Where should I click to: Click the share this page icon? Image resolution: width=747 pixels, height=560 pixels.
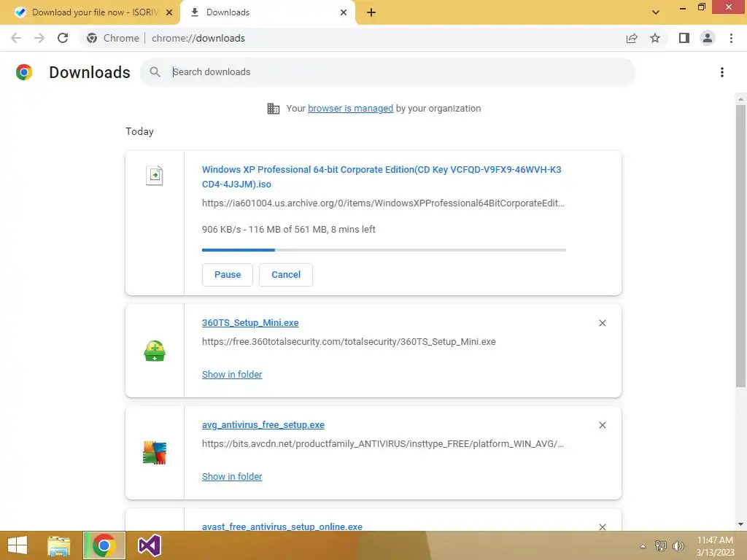(x=632, y=38)
